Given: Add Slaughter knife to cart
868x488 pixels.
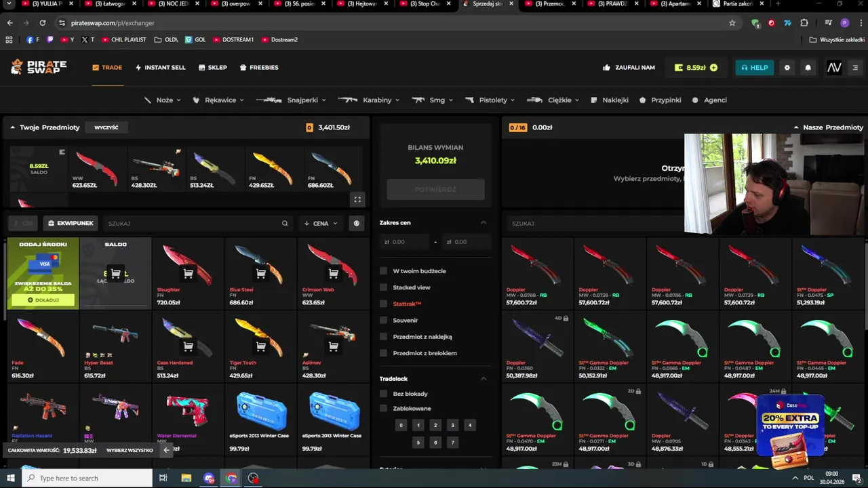Looking at the screenshot, I should (188, 274).
